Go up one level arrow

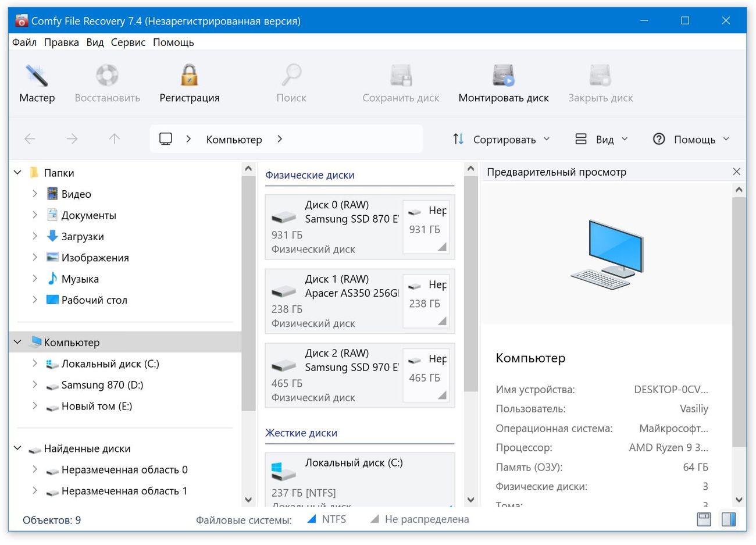pyautogui.click(x=115, y=139)
